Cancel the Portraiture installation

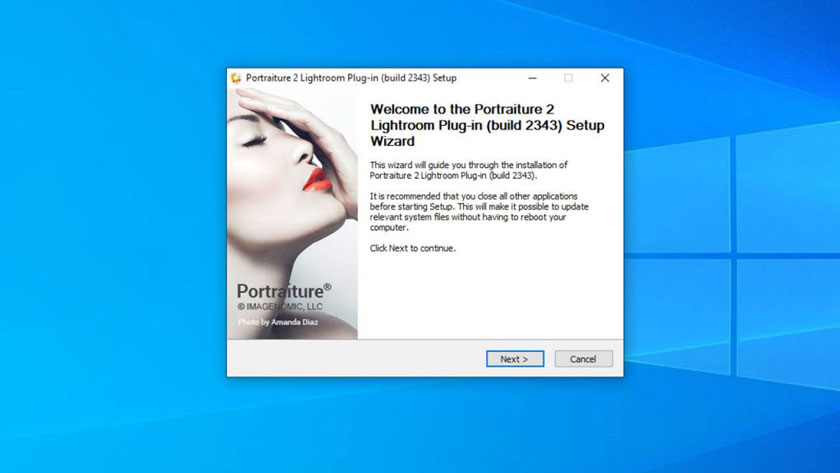(583, 359)
